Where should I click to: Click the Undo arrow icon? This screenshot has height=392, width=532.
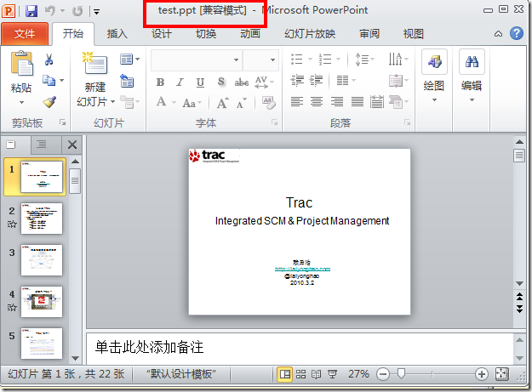tap(50, 11)
